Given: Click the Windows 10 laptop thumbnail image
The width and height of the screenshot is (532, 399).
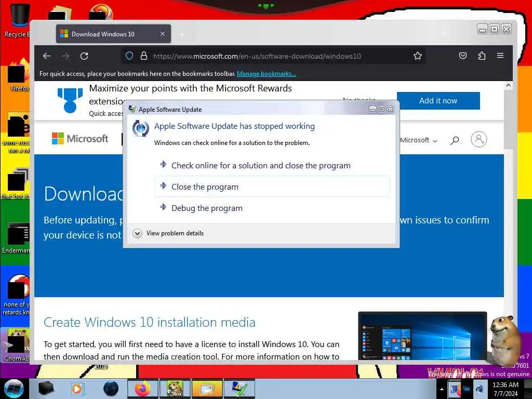Looking at the screenshot, I should tap(422, 336).
